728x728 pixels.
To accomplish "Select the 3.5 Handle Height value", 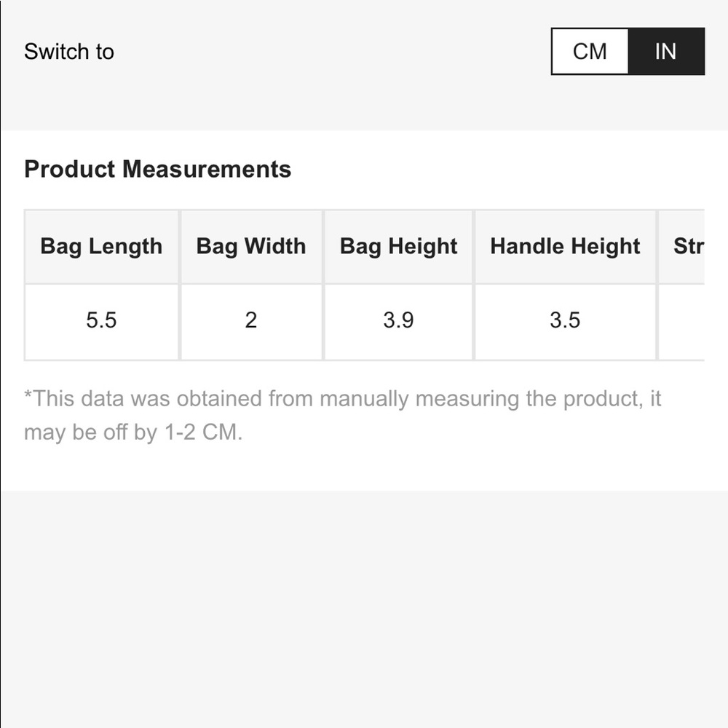I will (565, 320).
